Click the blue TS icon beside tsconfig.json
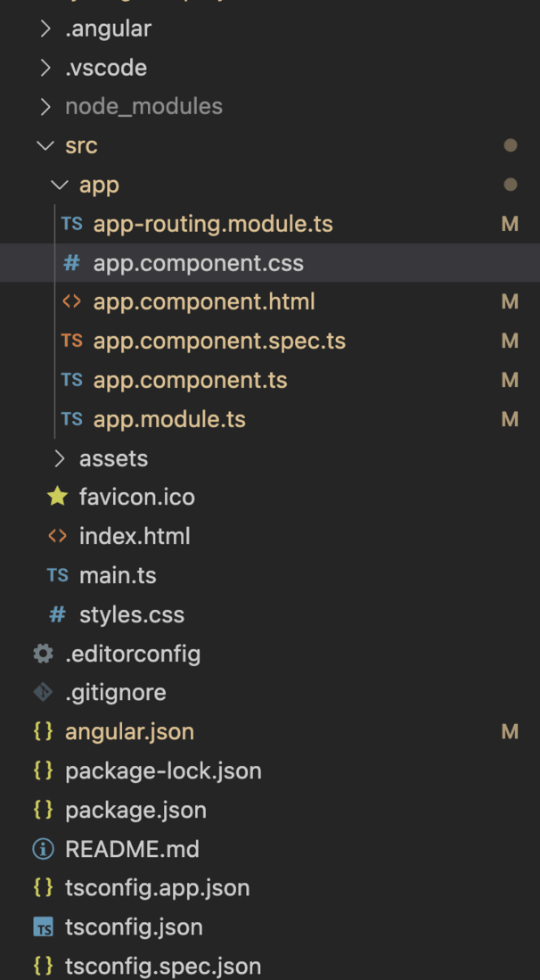This screenshot has width=540, height=980. 43,927
